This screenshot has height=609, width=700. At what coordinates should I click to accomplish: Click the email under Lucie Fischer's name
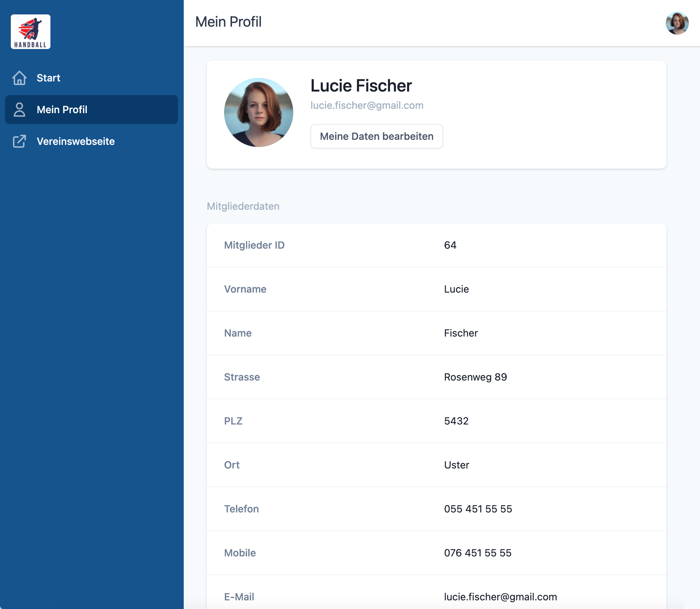click(367, 105)
